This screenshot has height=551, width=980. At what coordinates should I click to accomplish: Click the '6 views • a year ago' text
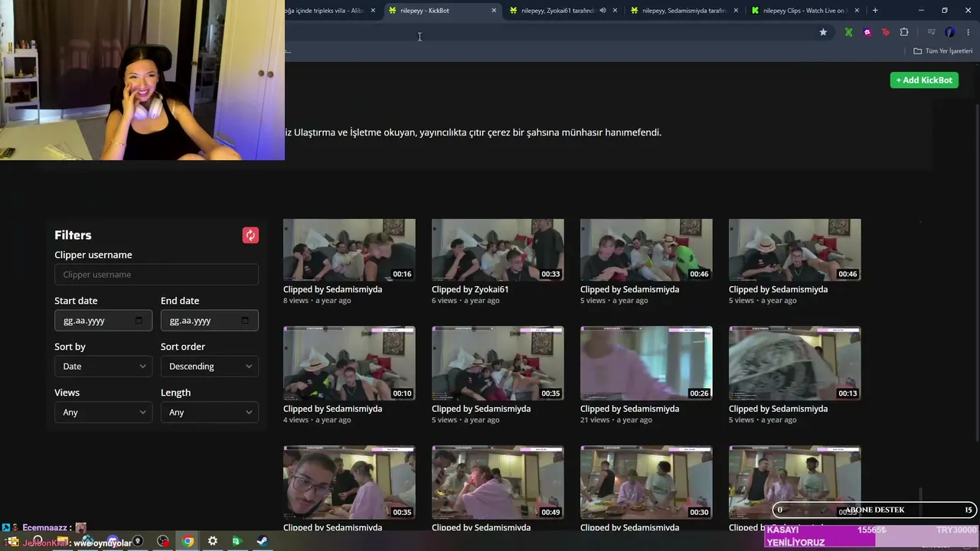point(465,301)
